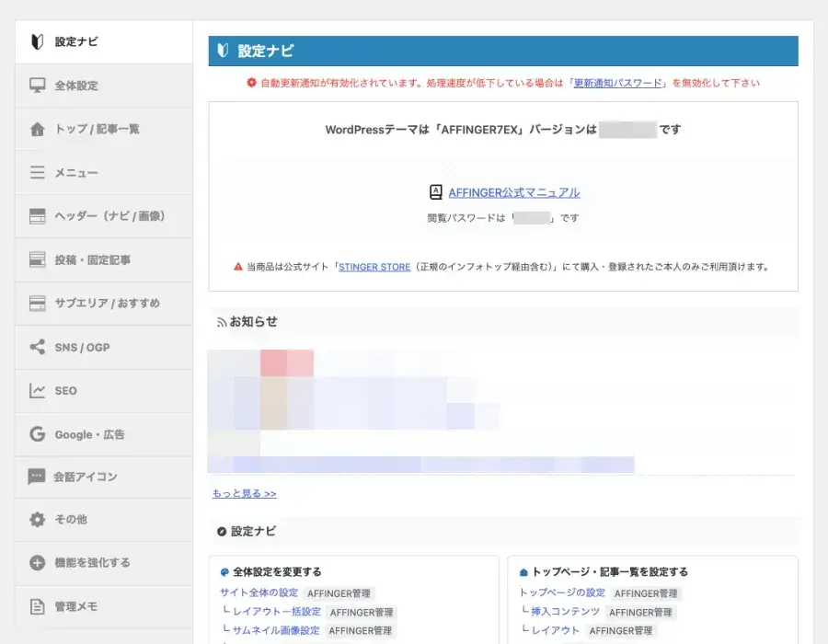This screenshot has height=644, width=828.
Task: Open サムネイル画像設定 link
Action: point(276,630)
